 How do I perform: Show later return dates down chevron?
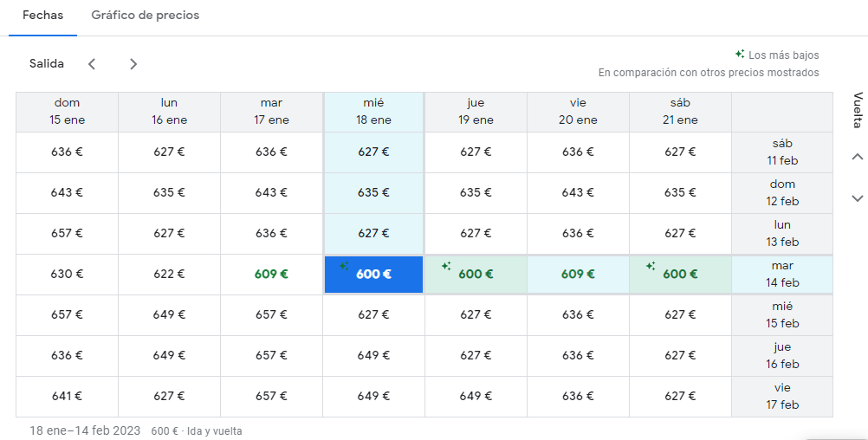pos(857,198)
